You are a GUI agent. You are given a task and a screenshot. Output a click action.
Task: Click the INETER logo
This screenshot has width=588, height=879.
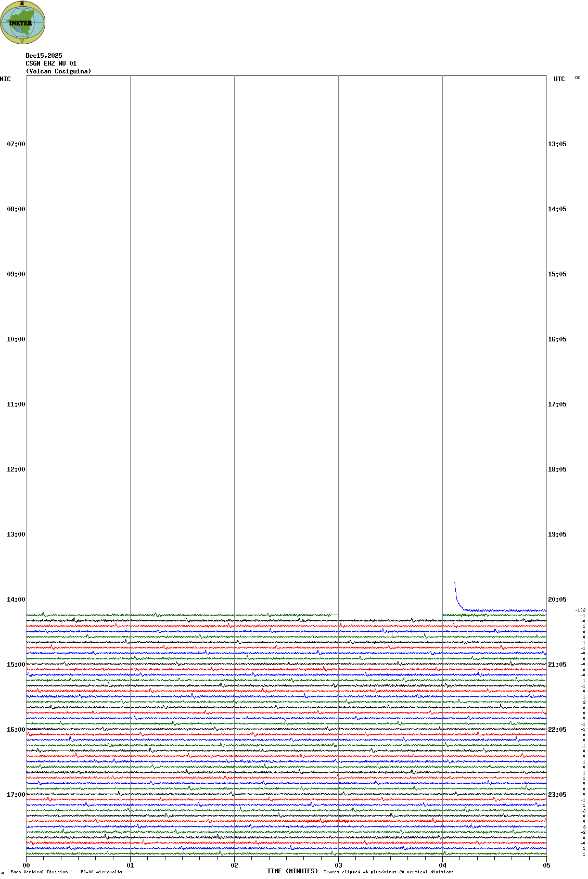click(x=22, y=22)
